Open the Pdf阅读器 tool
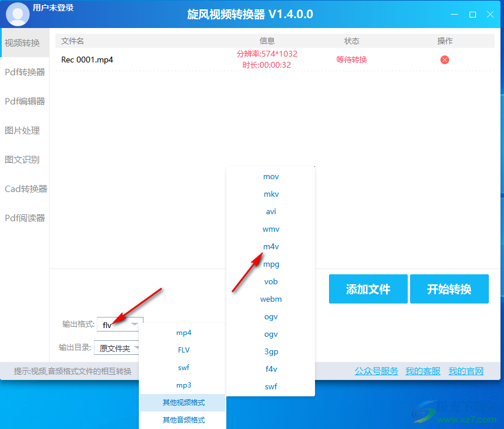This screenshot has height=429, width=504. (x=23, y=218)
